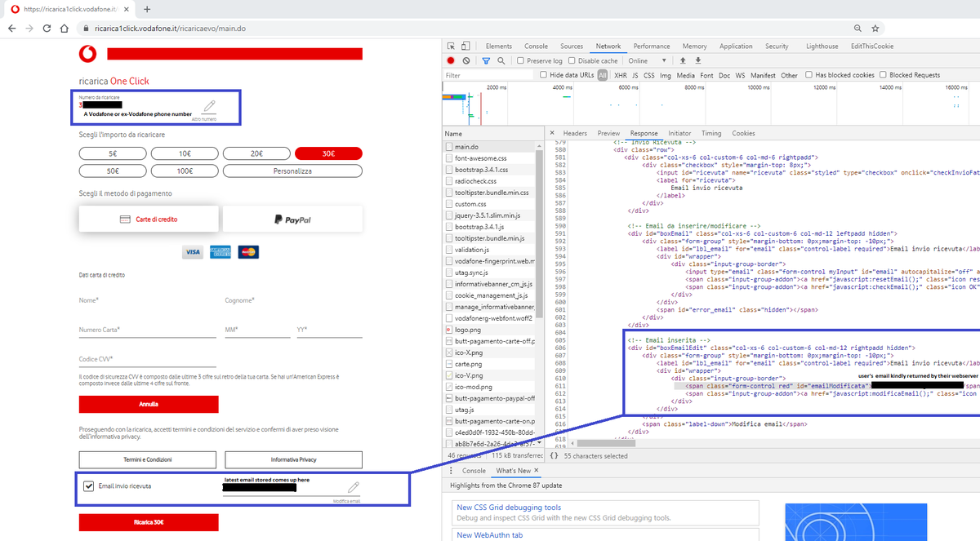The height and width of the screenshot is (541, 980).
Task: Open the drawer three-dot menu
Action: tap(451, 471)
